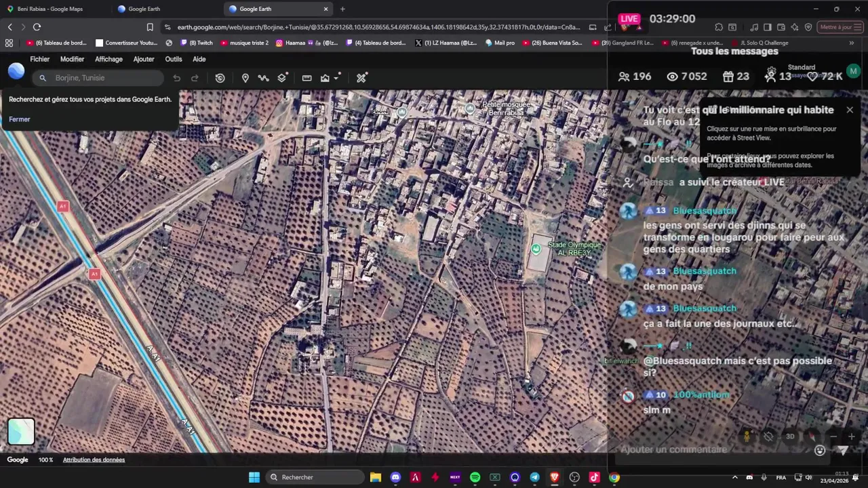Toggle the browser sidebar panel icon
The image size is (868, 488).
pos(768,27)
